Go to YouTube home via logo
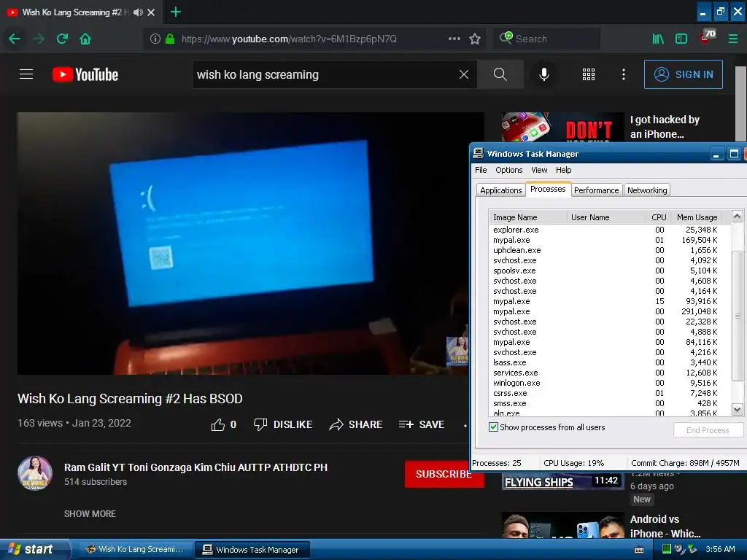 tap(85, 74)
